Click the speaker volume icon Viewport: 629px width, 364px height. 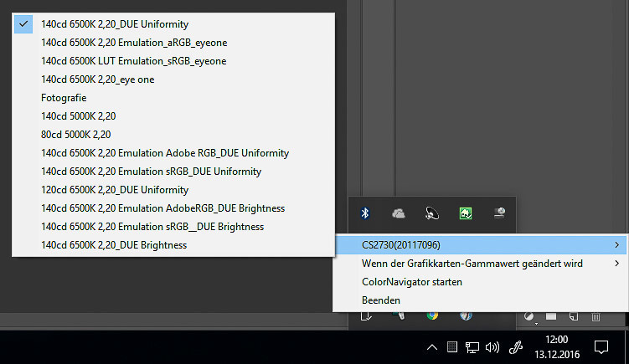492,347
